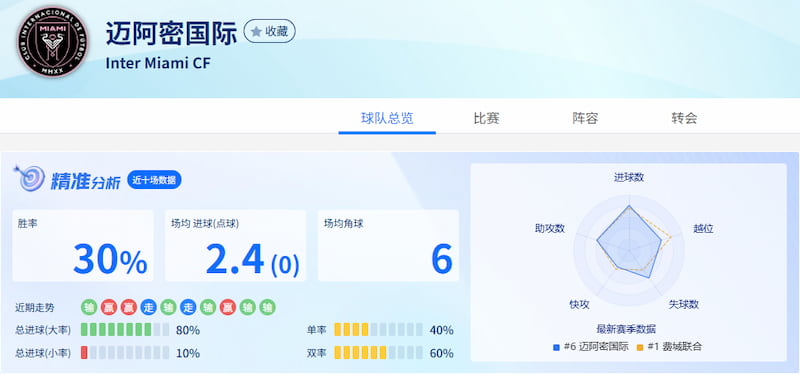The height and width of the screenshot is (374, 800).
Task: Click the Inter Miami CF subtitle
Action: (x=158, y=63)
